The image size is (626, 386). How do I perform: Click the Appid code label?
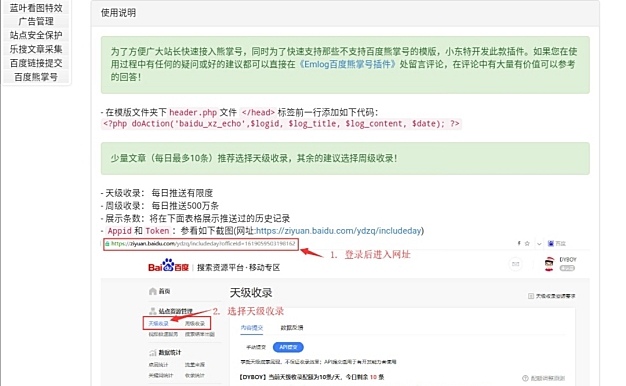click(119, 231)
